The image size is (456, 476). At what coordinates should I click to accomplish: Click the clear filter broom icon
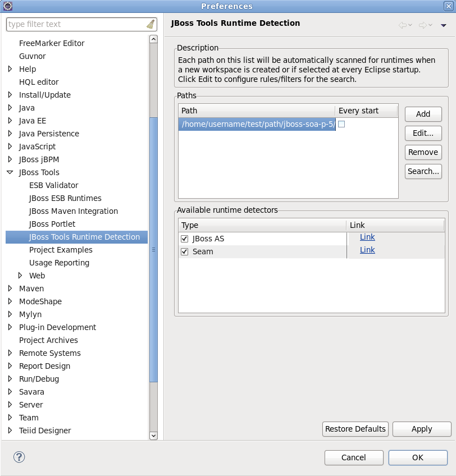151,24
